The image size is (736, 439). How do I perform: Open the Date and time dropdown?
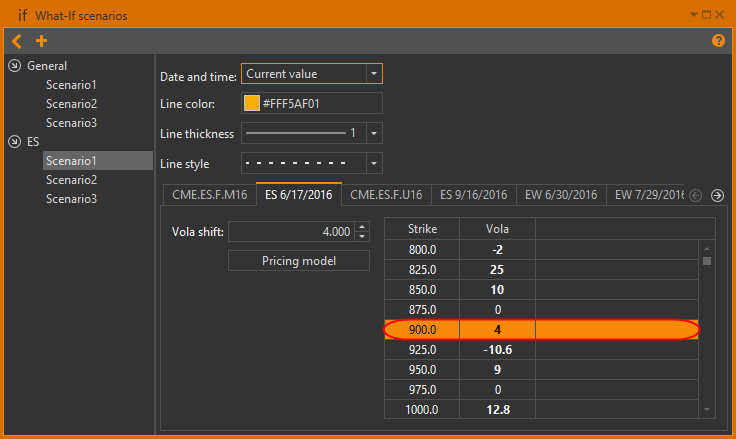pyautogui.click(x=373, y=74)
